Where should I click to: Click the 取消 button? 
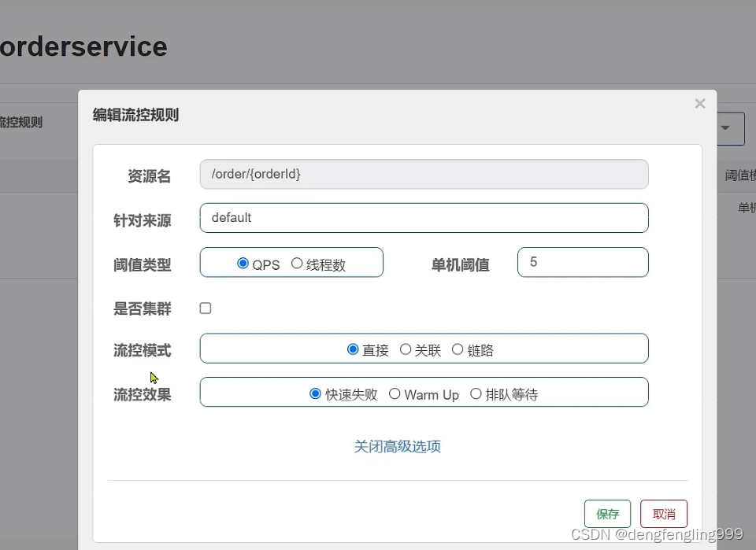tap(663, 514)
